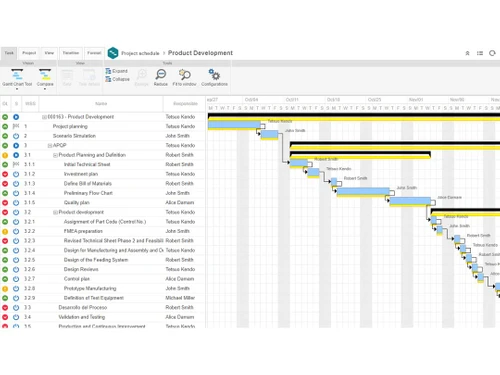Click the hexagonal project schedule logo

[x=113, y=53]
